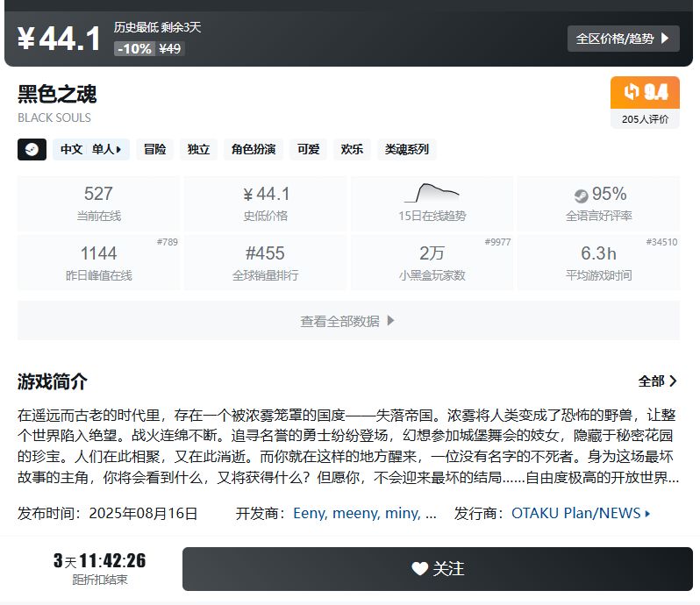
Task: Click the 游戏简介 section heading
Action: click(x=53, y=381)
